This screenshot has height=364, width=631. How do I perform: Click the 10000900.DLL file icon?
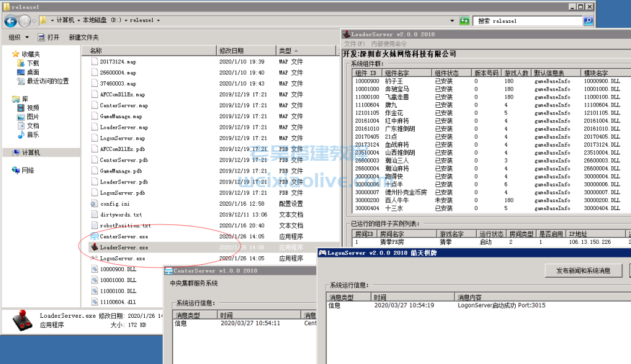(94, 269)
